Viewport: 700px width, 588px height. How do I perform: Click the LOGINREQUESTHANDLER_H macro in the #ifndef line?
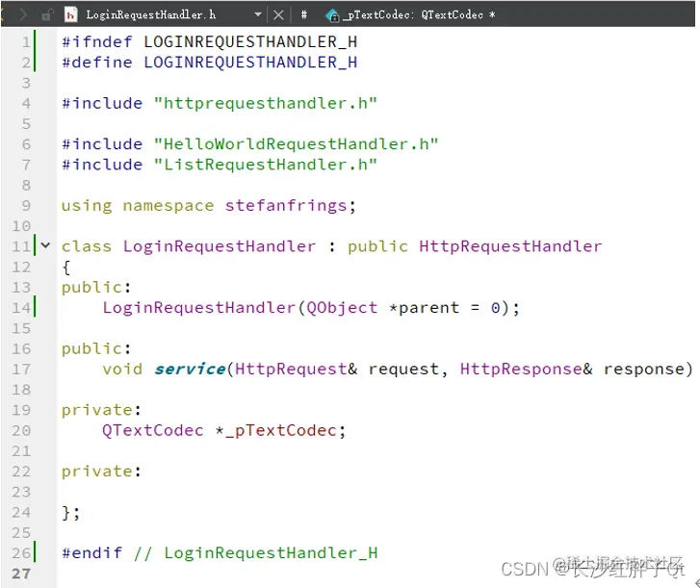coord(250,42)
